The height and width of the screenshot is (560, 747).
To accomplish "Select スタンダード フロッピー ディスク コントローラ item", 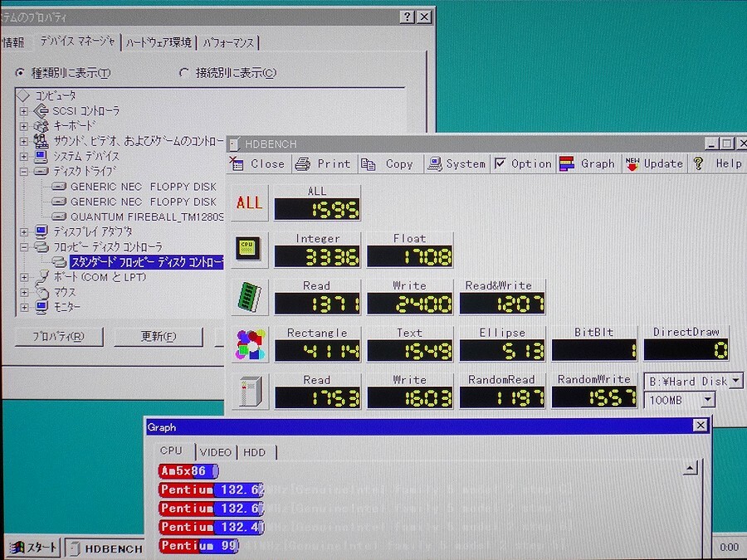I will coord(146,262).
